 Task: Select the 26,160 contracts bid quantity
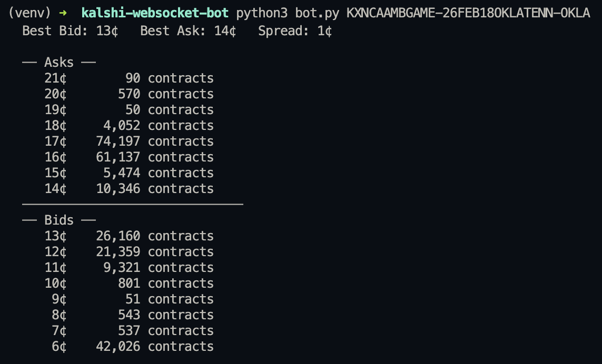click(118, 236)
